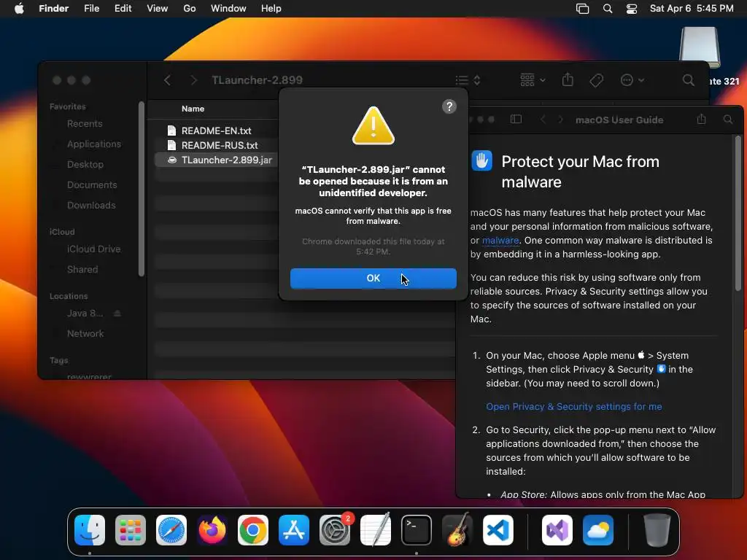747x560 pixels.
Task: Click the malware link in User Guide
Action: pos(500,241)
